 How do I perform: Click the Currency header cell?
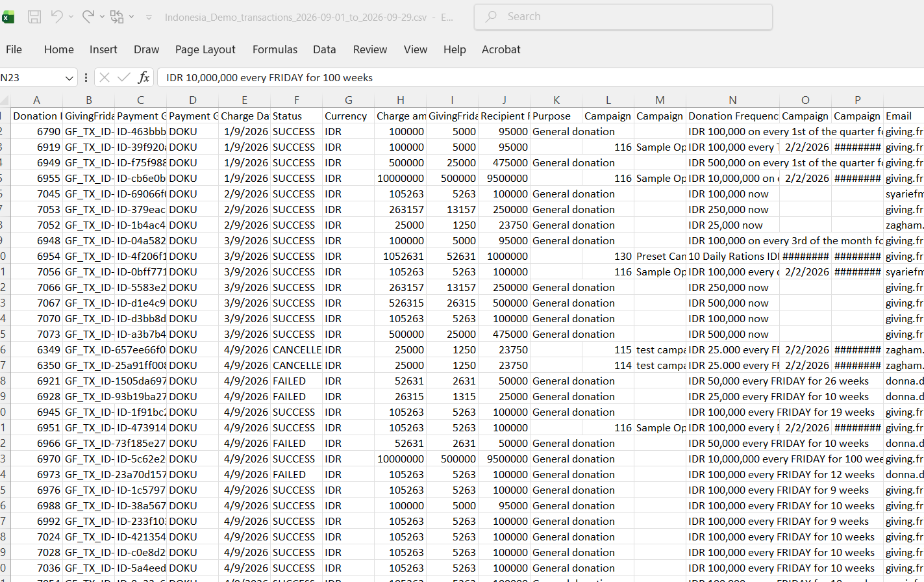coord(348,116)
